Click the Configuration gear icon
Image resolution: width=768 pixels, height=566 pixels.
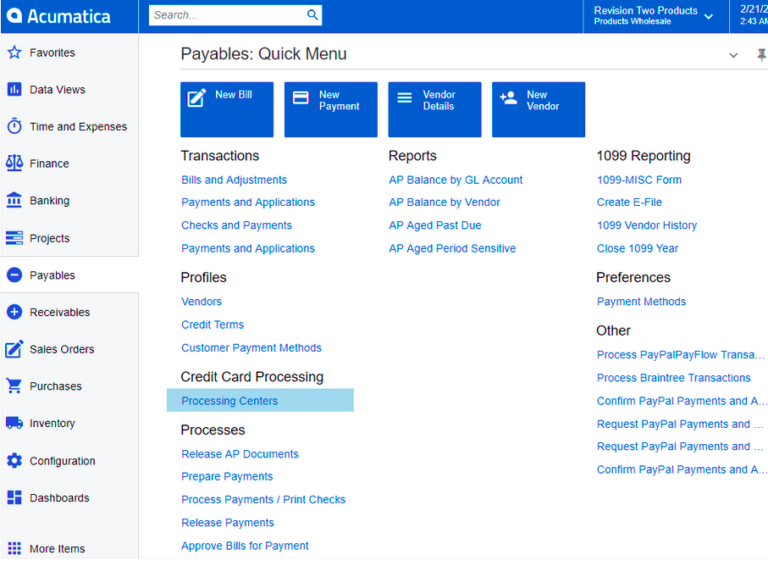click(x=14, y=461)
